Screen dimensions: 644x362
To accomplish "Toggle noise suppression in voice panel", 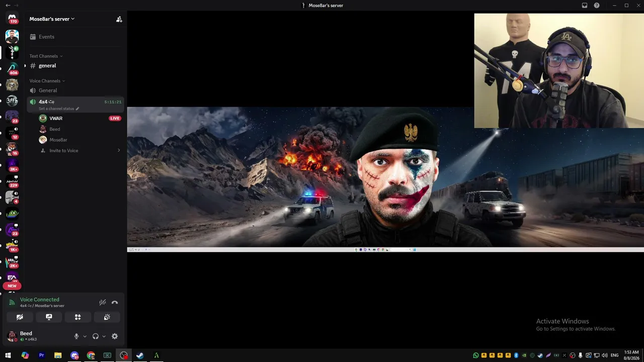I will (103, 302).
